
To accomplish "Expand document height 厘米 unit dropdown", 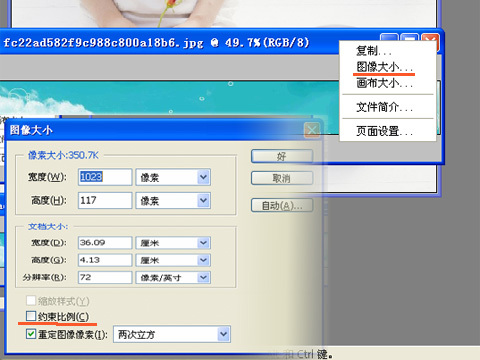I will (173, 260).
